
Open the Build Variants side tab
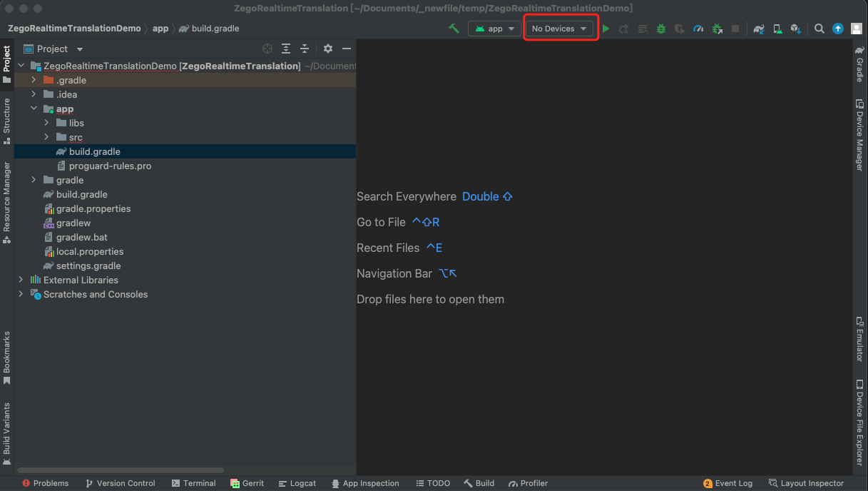pos(7,435)
